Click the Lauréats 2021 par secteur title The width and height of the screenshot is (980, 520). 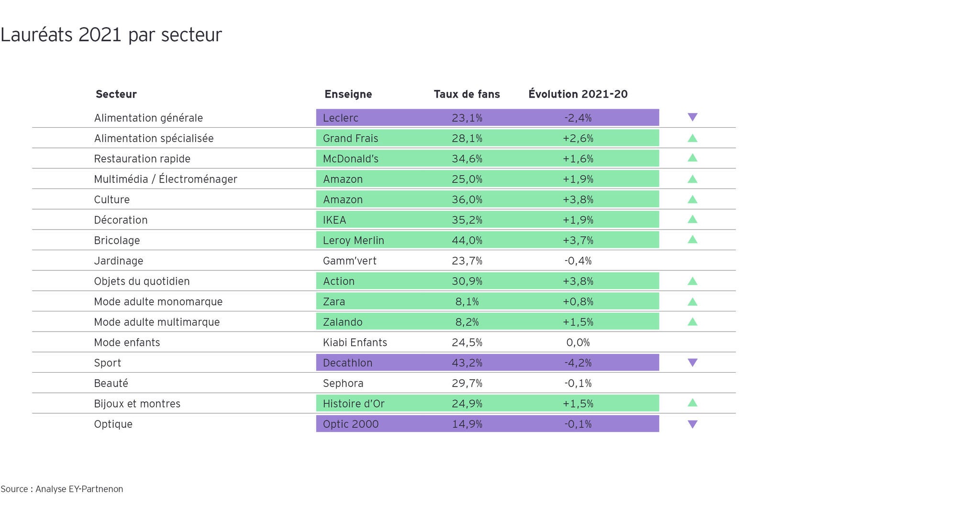point(111,35)
